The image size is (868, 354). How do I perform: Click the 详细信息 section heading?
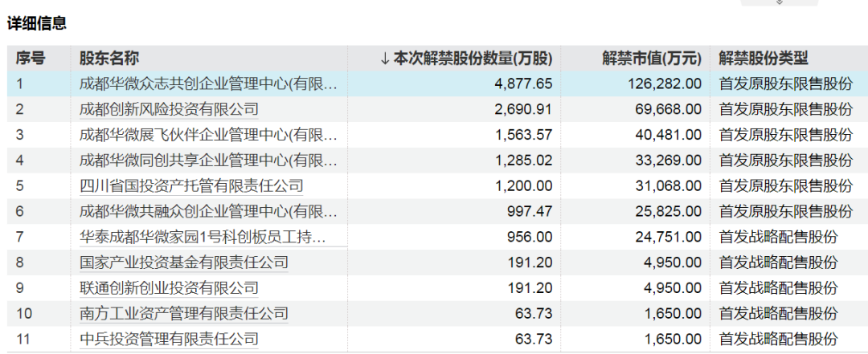click(36, 23)
